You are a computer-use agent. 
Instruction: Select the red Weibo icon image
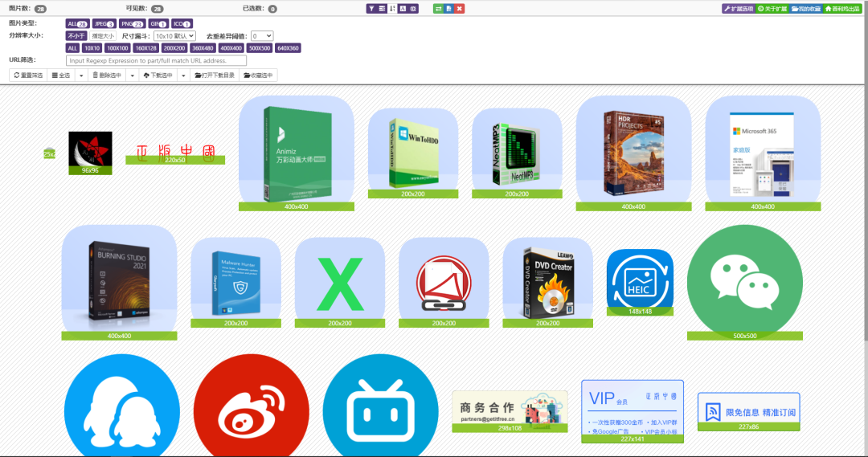[252, 406]
